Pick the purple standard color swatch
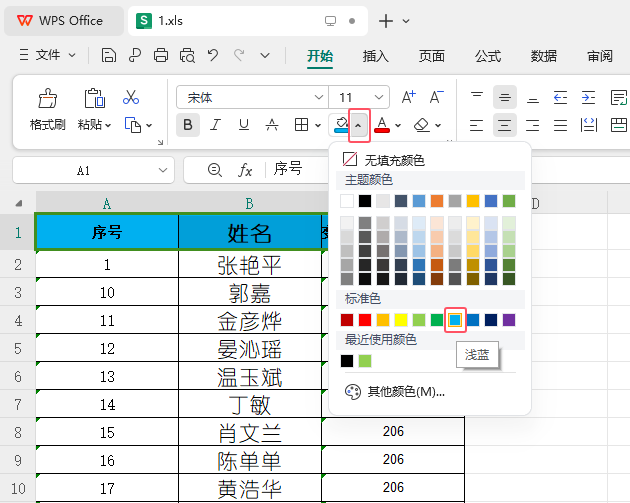630x503 pixels. 509,320
